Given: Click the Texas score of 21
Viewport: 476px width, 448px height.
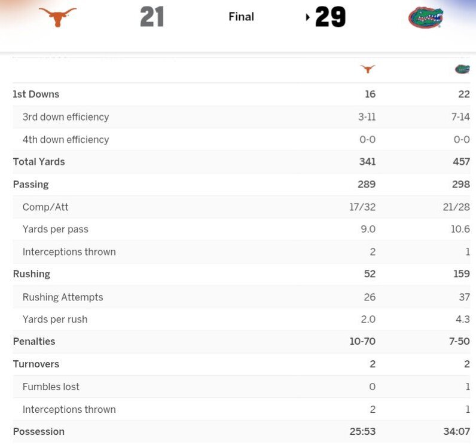Looking at the screenshot, I should [x=152, y=17].
